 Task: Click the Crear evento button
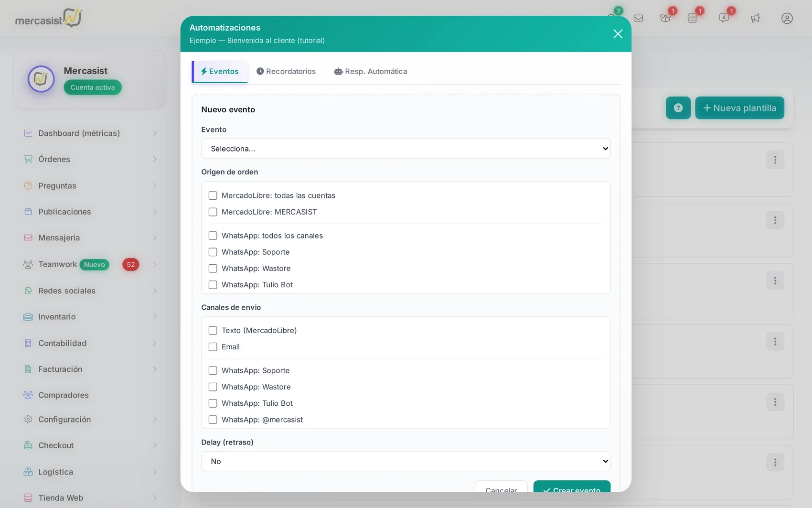(x=572, y=486)
